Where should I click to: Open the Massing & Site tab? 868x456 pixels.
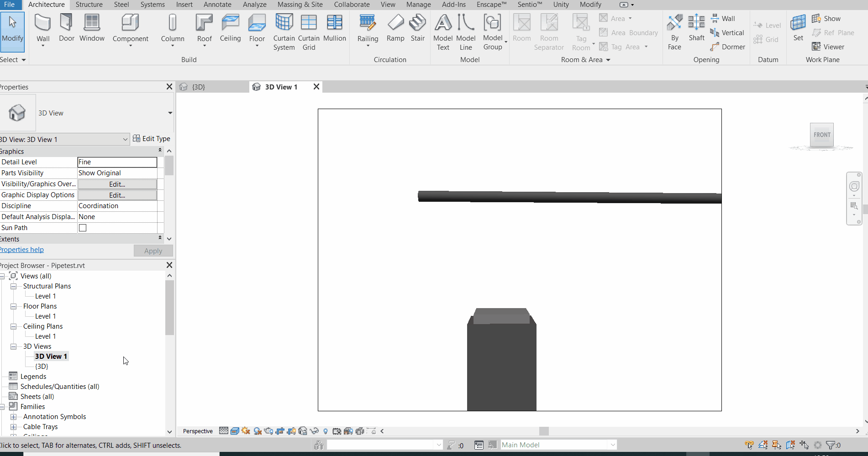pyautogui.click(x=300, y=5)
